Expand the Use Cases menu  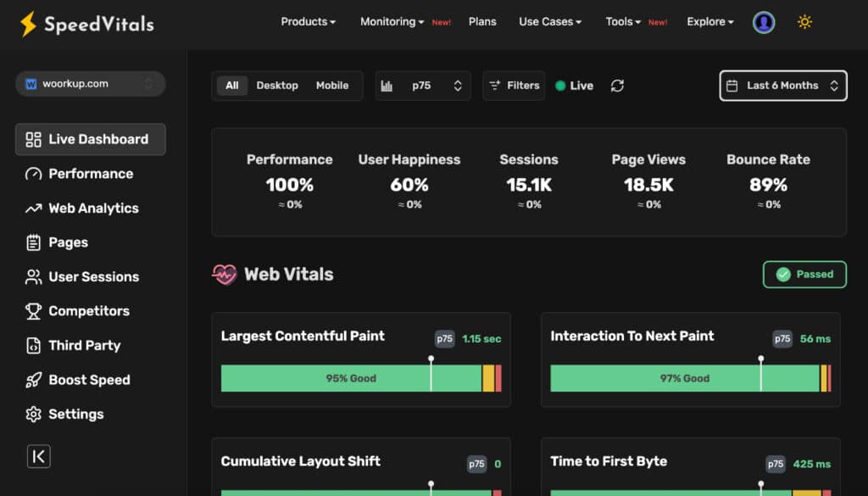pyautogui.click(x=549, y=21)
